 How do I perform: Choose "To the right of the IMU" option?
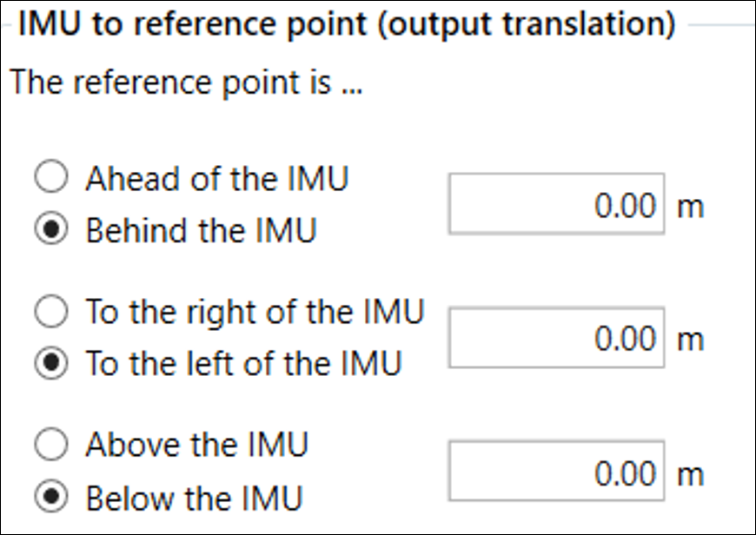coord(52,313)
